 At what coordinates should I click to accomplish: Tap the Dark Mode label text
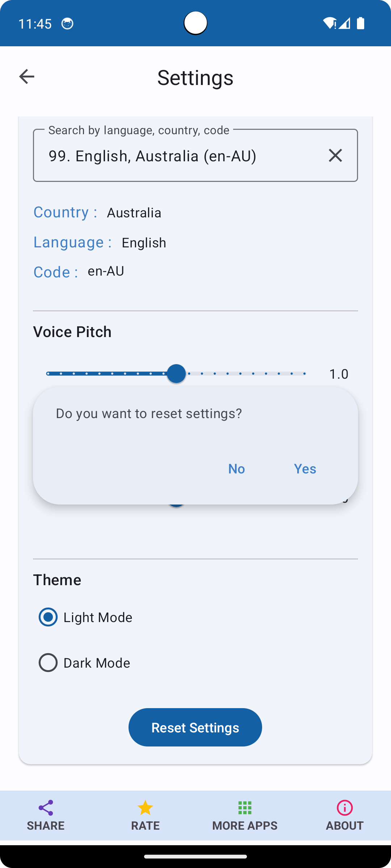click(x=97, y=663)
